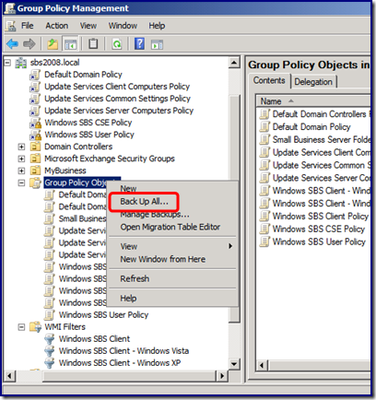Collapse the sbs2008.local domain node
376x400 pixels.
(8, 63)
